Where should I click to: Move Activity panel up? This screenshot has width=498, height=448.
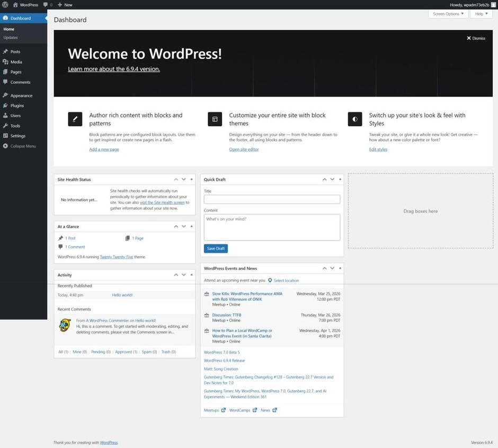tap(176, 275)
